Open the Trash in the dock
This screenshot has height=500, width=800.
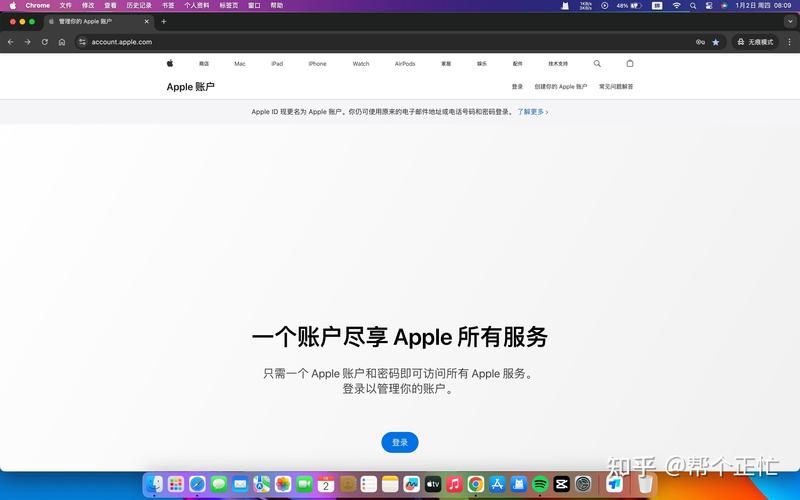point(645,484)
